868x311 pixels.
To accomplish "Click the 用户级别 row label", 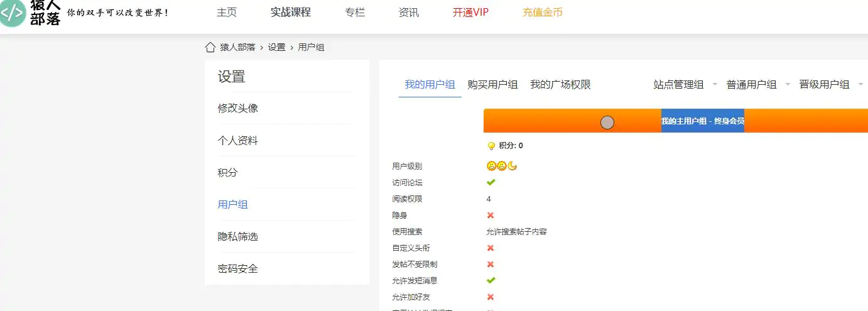I will pos(407,166).
